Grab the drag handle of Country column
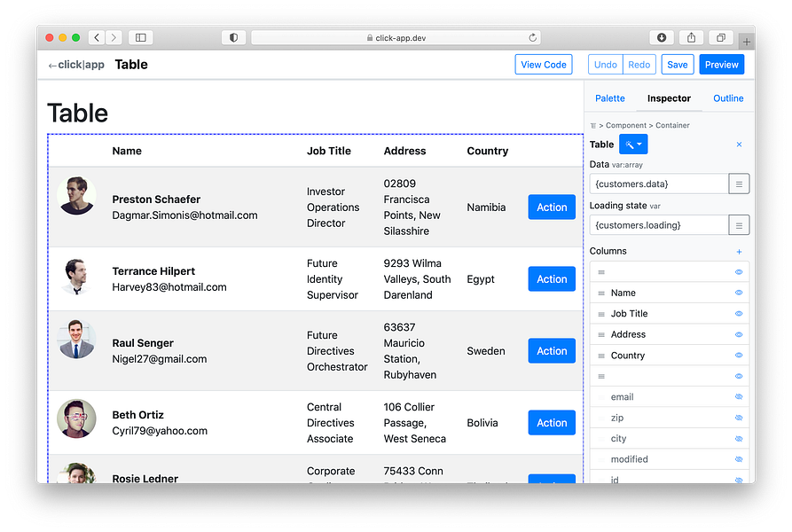The height and width of the screenshot is (532, 792). pos(601,356)
